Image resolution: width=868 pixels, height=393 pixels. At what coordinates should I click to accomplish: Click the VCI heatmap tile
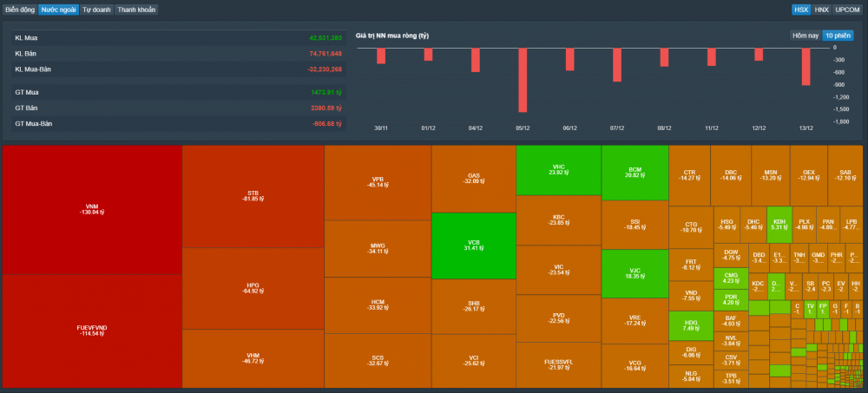[473, 361]
